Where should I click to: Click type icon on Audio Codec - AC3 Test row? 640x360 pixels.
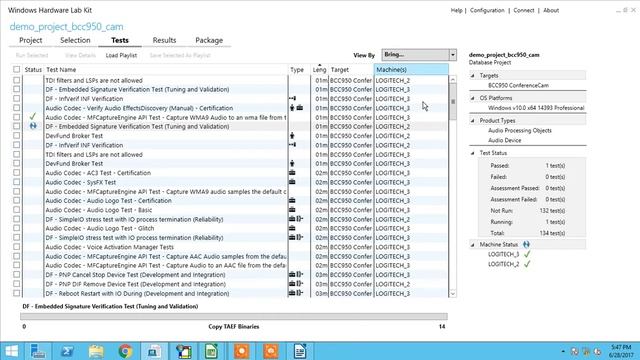pos(292,173)
